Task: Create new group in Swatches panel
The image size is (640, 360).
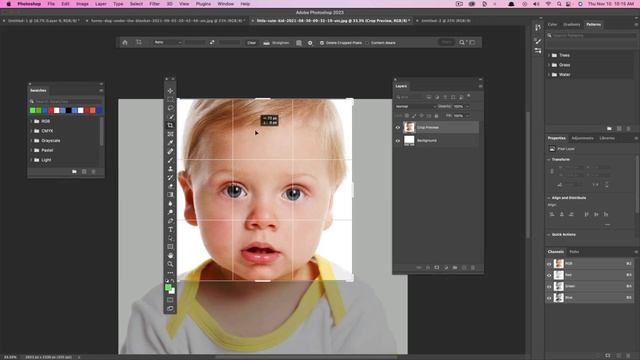Action: [x=74, y=172]
